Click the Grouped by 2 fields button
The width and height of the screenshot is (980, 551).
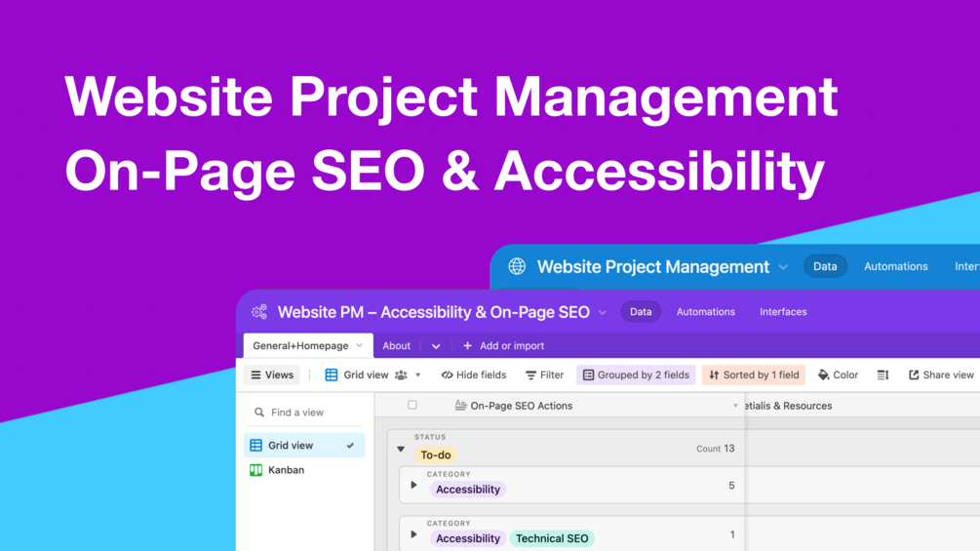636,375
